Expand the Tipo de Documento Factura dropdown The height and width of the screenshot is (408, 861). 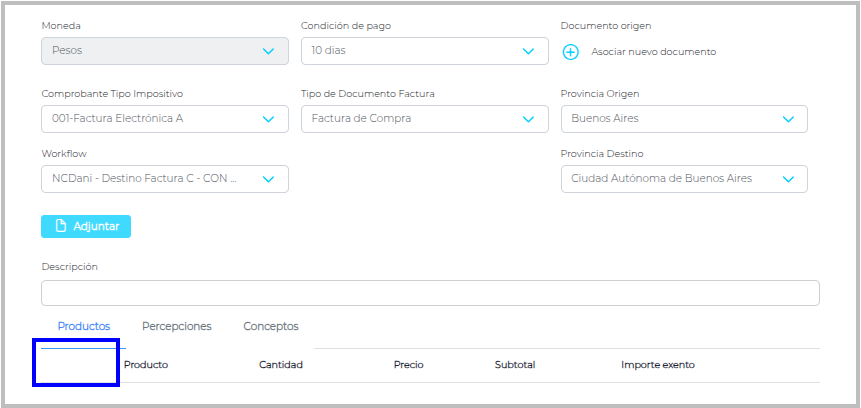coord(424,119)
